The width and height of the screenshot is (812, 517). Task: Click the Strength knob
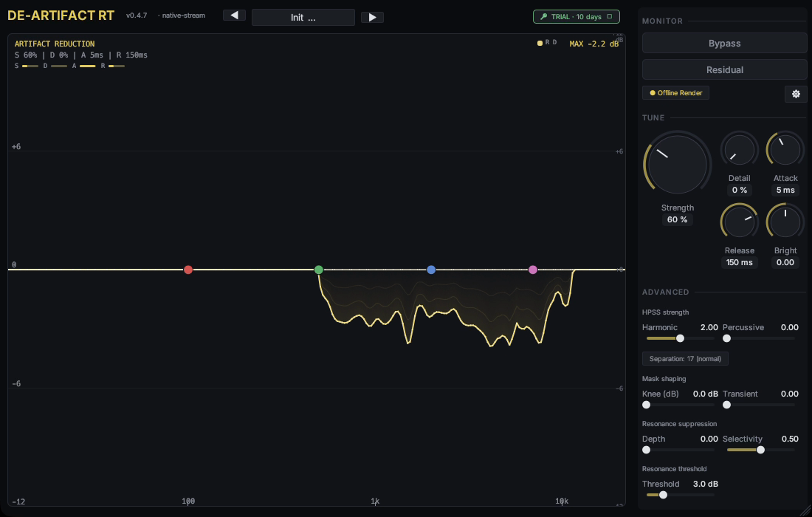[x=678, y=164]
